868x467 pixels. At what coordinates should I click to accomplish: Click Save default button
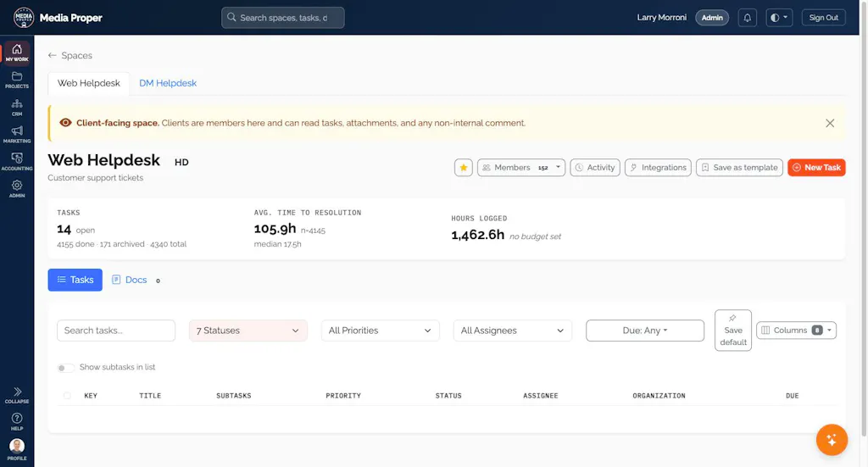pyautogui.click(x=733, y=331)
